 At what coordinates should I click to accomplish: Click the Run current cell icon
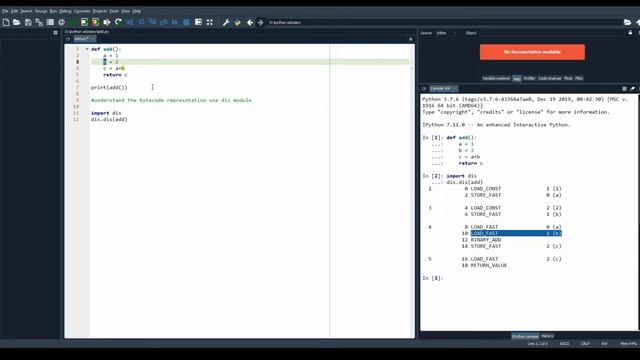click(x=84, y=22)
